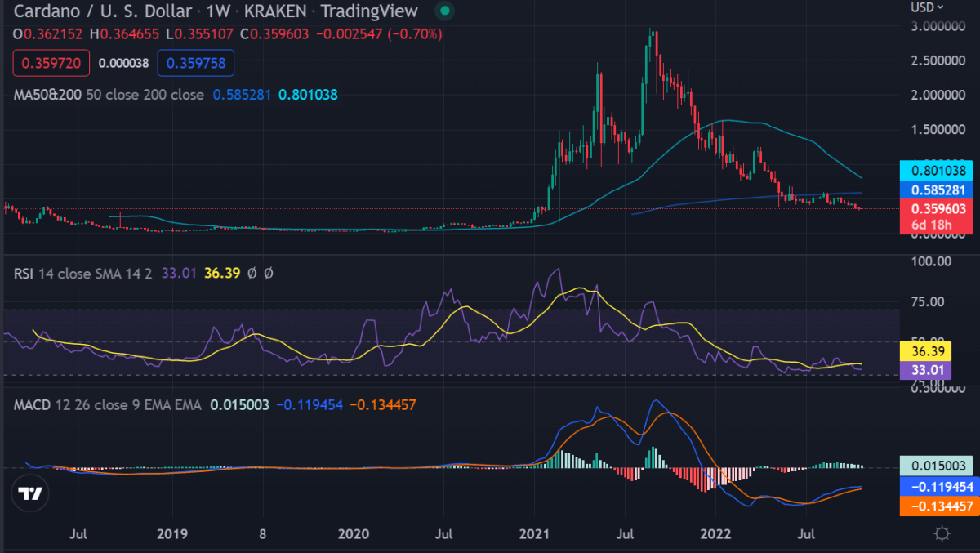Click −0.119454 in the MACD legend
This screenshot has width=980, height=553.
pos(310,404)
